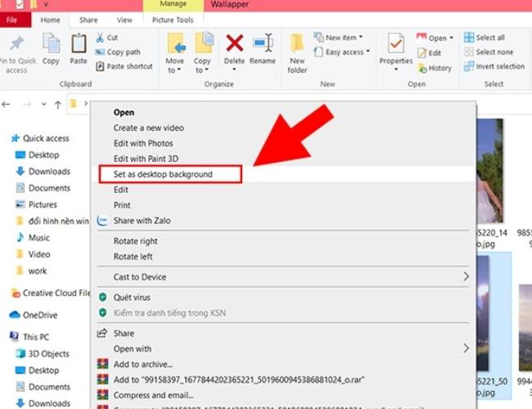Go up one folder level arrow
This screenshot has width=532, height=409.
58,105
